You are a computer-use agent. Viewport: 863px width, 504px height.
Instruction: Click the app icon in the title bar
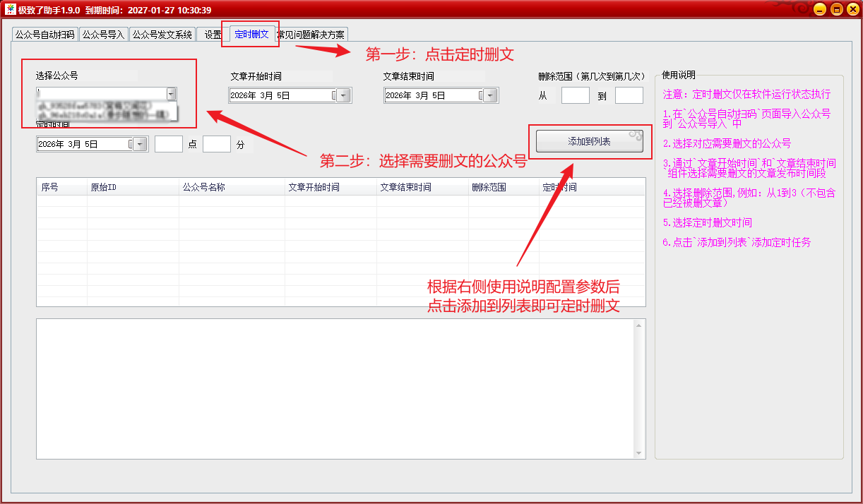[11, 9]
